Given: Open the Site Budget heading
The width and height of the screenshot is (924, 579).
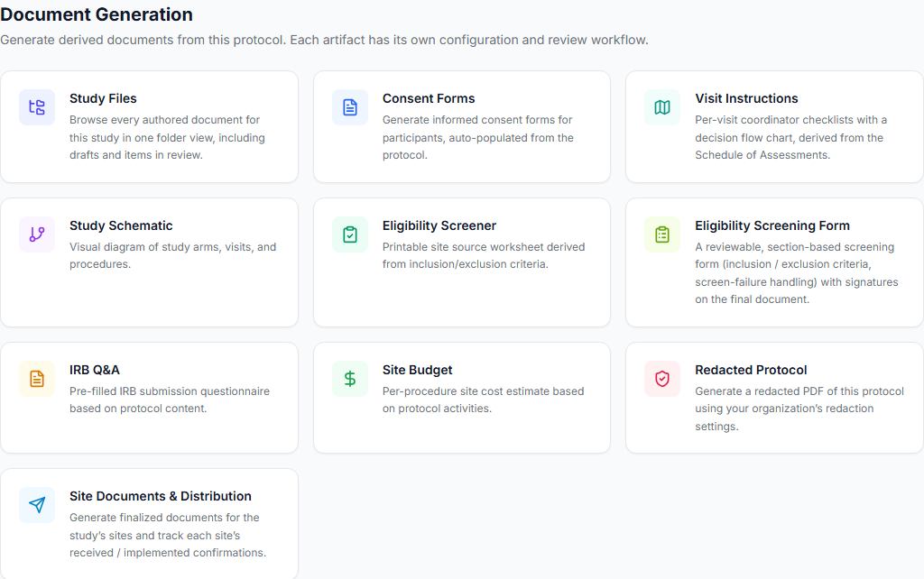Looking at the screenshot, I should click(417, 370).
